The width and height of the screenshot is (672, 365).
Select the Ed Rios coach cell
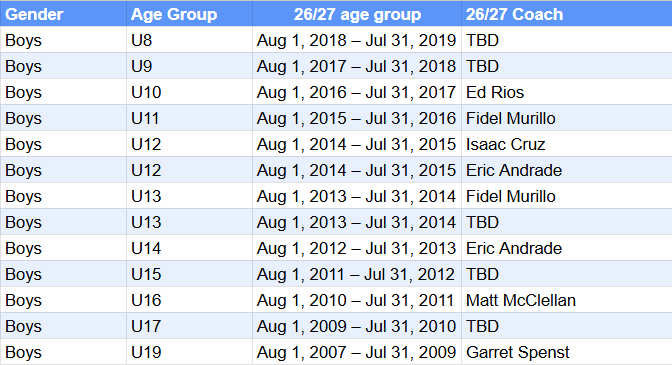click(x=567, y=92)
